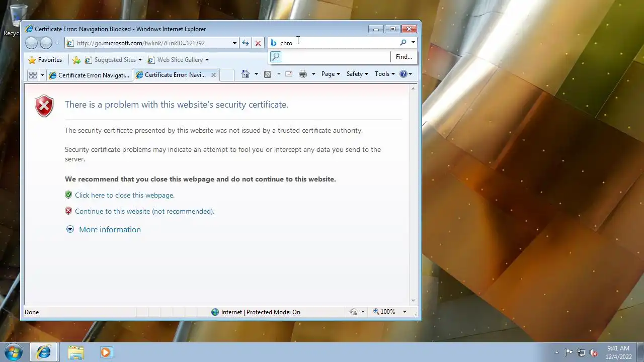644x362 pixels.
Task: Open the Suggested Sites dropdown
Action: click(x=113, y=60)
